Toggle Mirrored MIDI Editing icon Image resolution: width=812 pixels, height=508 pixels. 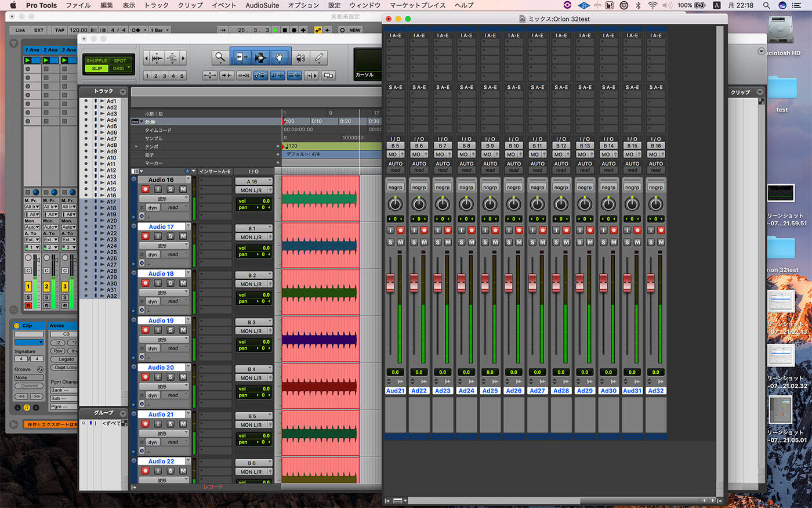[244, 75]
